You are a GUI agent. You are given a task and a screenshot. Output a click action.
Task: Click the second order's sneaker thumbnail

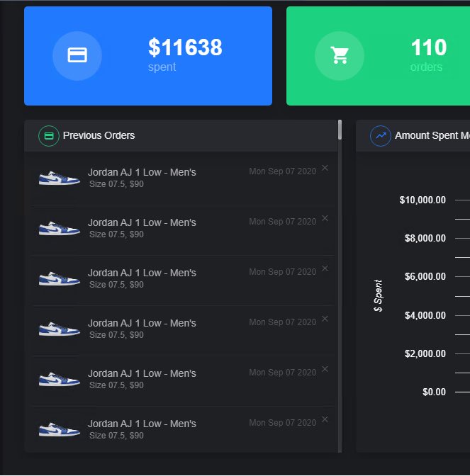tap(60, 229)
